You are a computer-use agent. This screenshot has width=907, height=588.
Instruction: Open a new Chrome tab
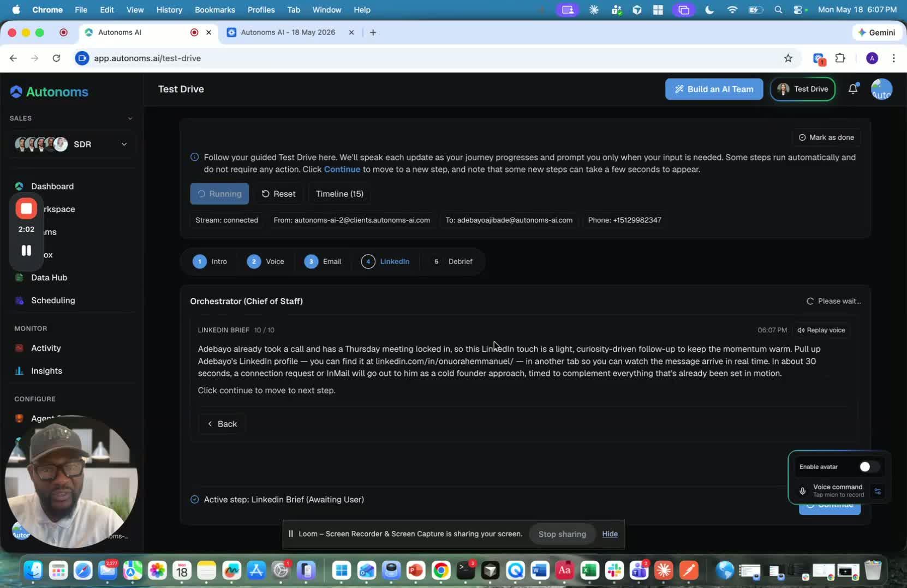(373, 32)
